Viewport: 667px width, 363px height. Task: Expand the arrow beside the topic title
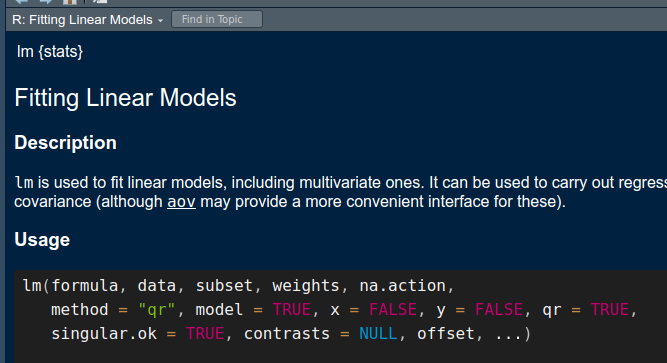(x=160, y=20)
